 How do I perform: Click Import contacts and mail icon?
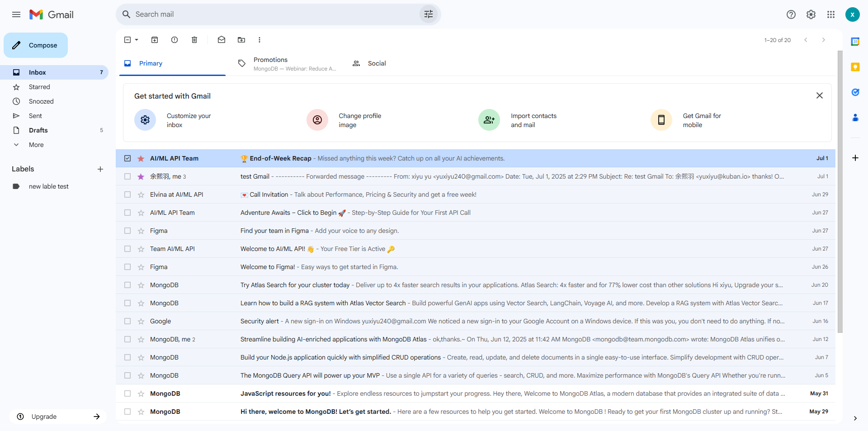(489, 120)
